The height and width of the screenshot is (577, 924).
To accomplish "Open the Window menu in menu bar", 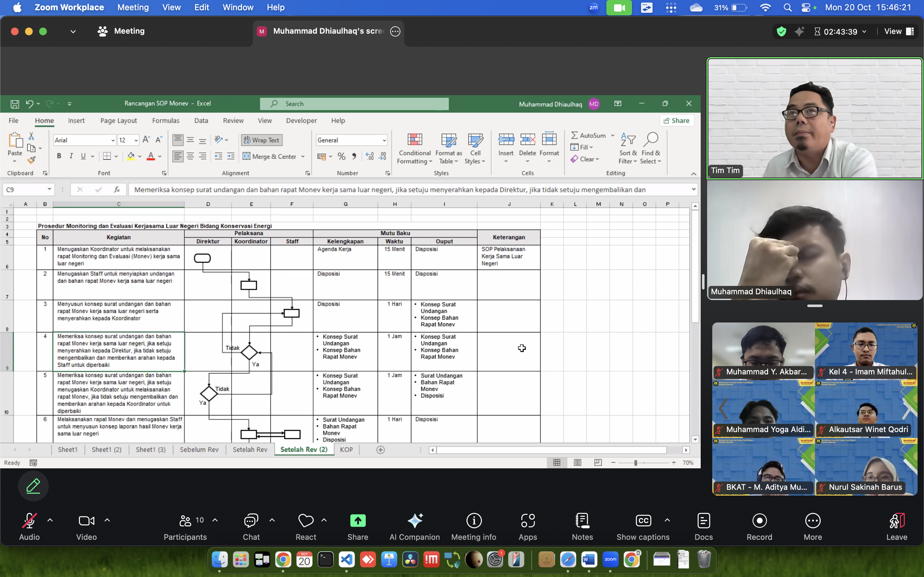I will click(237, 7).
